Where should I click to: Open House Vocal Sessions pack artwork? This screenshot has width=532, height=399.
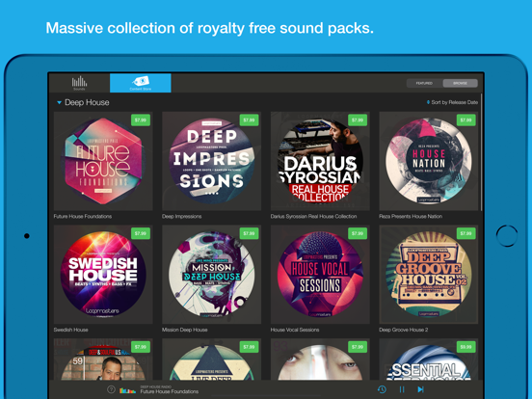pos(320,275)
